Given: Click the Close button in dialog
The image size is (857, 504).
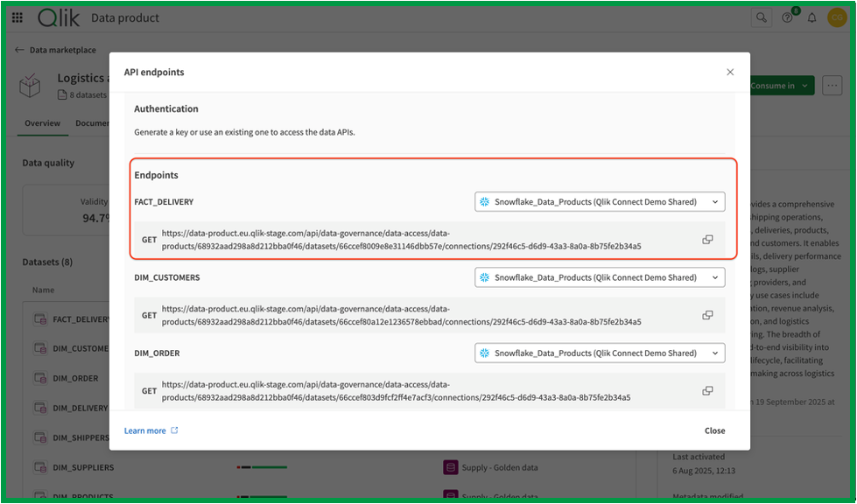Looking at the screenshot, I should click(714, 430).
